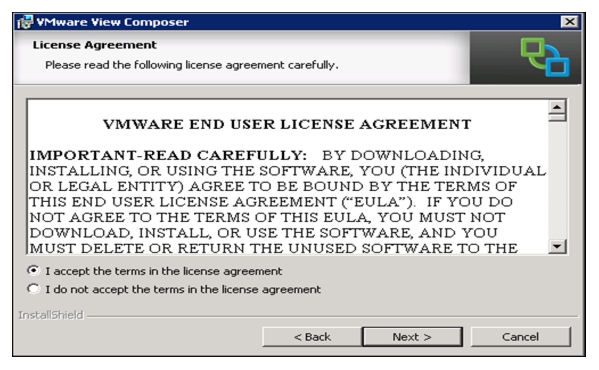Click the "Please read the following license agreement" text

click(192, 65)
